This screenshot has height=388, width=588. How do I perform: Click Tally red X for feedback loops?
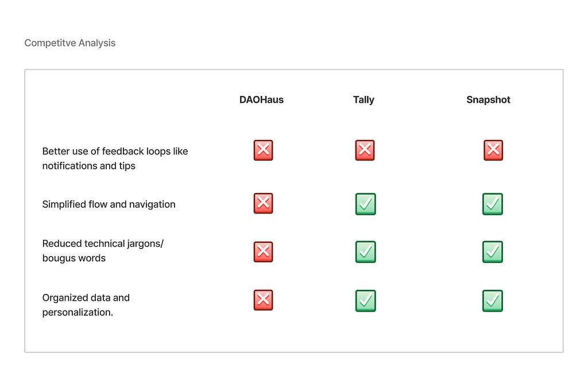[365, 150]
